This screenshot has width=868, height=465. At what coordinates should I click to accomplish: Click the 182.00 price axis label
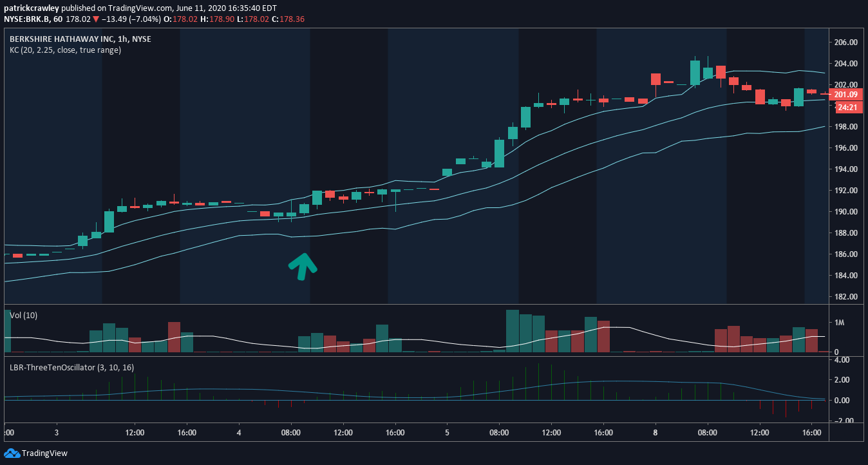coord(844,297)
